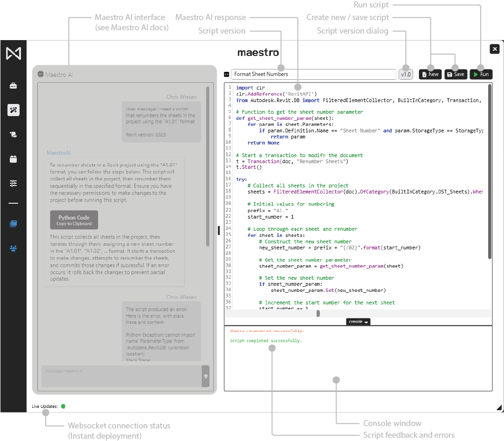Click the send message arrow button
Screen dimensions: 504x441
click(206, 376)
